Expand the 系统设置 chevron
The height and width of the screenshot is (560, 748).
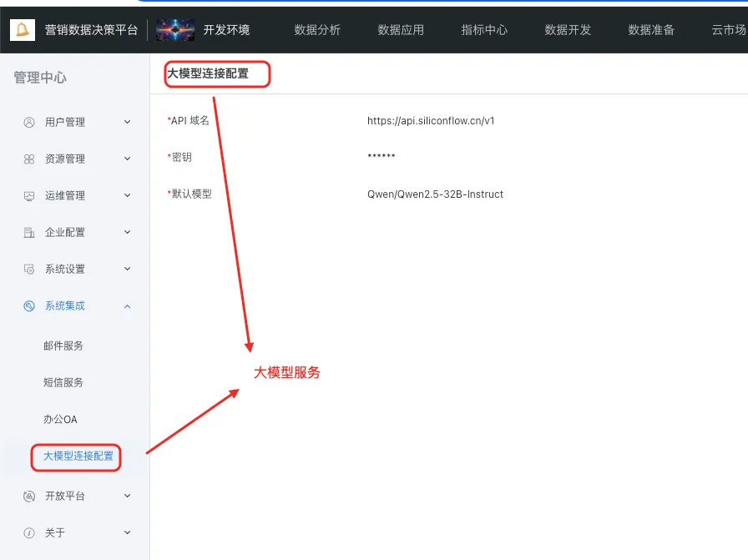pyautogui.click(x=128, y=269)
